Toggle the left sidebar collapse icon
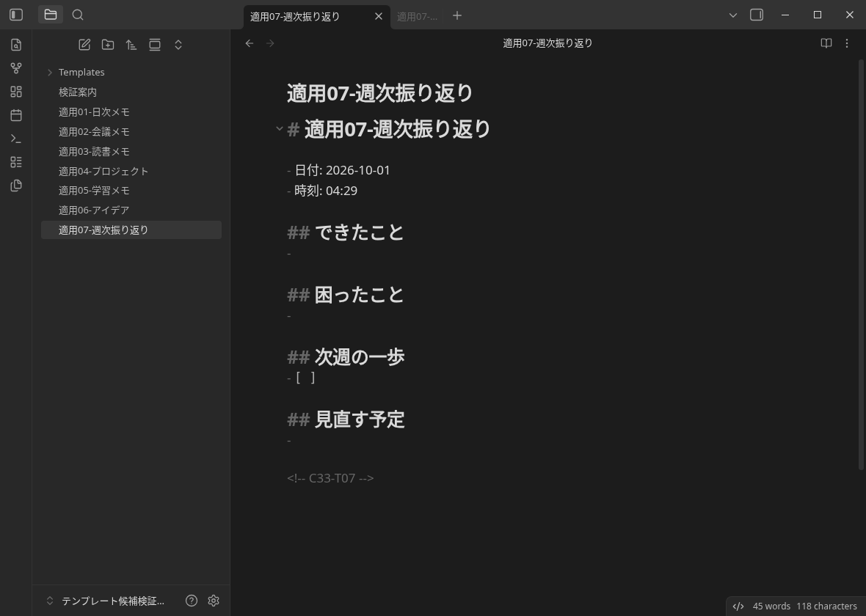The width and height of the screenshot is (866, 616). click(x=16, y=15)
